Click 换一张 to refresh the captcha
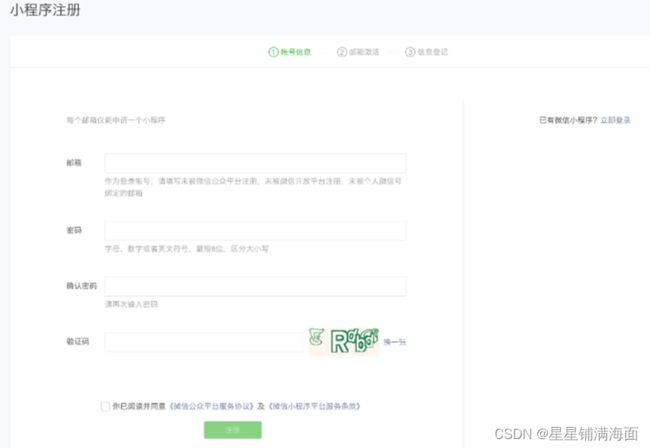Viewport: 650px width, 448px height. coord(395,342)
